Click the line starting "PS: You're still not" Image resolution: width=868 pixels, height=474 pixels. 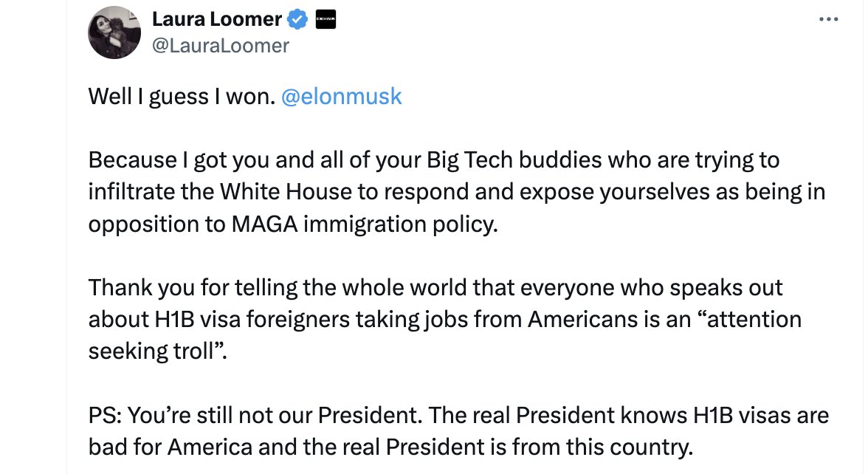coord(458,415)
